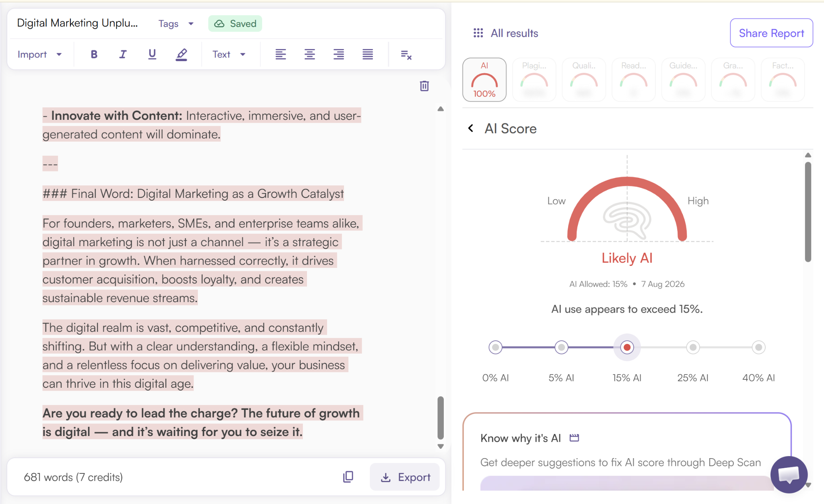Select the 25% AI threshold
Image resolution: width=824 pixels, height=504 pixels.
(693, 347)
